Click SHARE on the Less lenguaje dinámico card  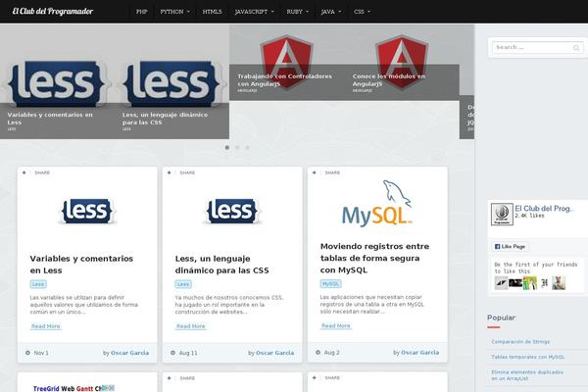coord(187,172)
